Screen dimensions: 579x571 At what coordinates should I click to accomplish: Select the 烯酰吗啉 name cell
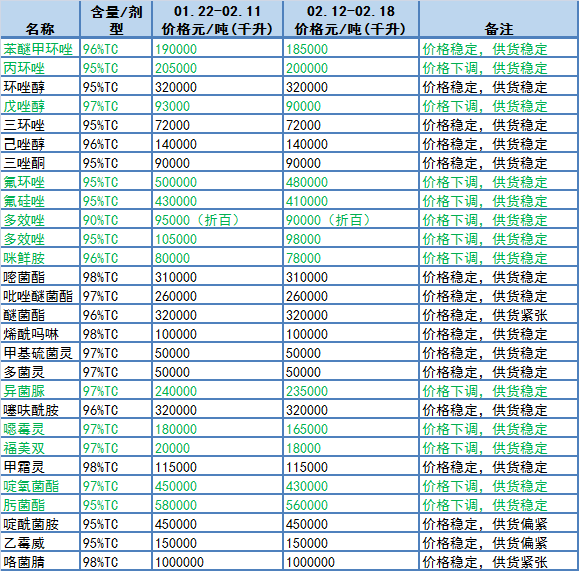pyautogui.click(x=40, y=334)
